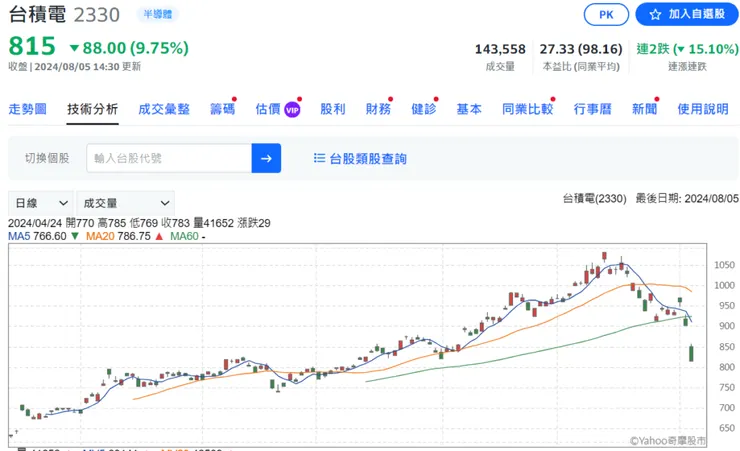Expand the 成交量 indicator dropdown
This screenshot has height=451, width=740.
(126, 203)
